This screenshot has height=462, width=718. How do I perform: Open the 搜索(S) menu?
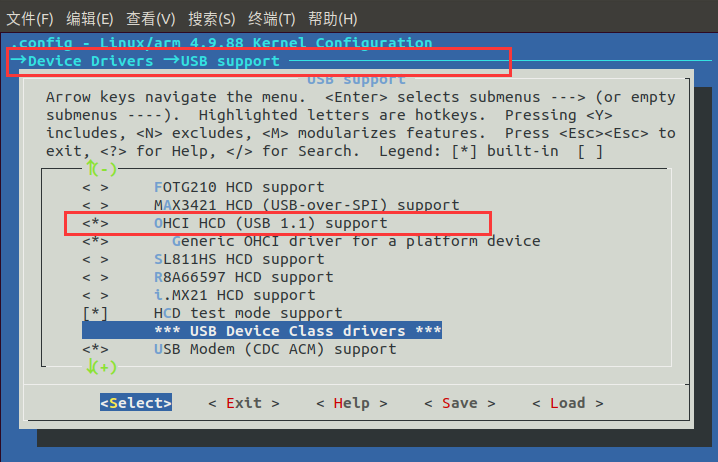[x=212, y=19]
